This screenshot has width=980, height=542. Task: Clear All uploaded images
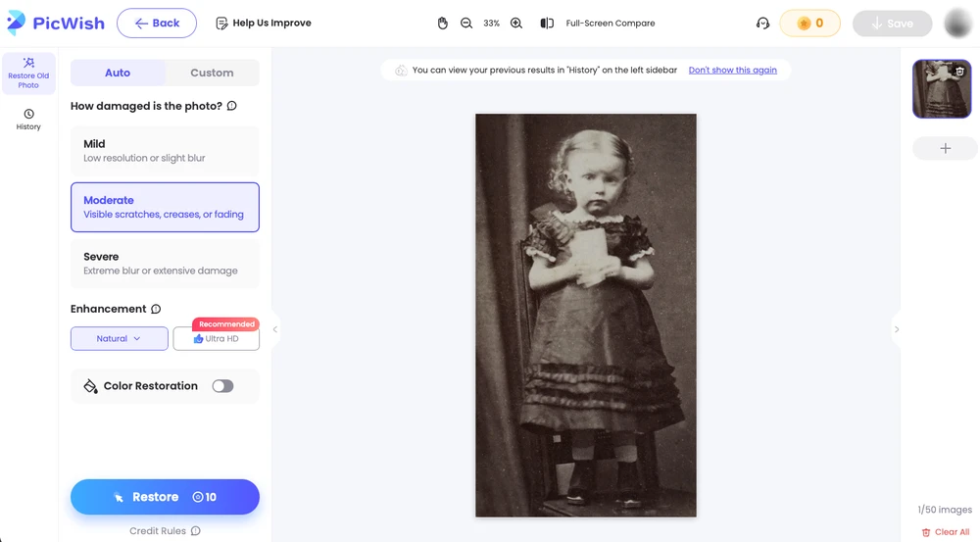(946, 532)
